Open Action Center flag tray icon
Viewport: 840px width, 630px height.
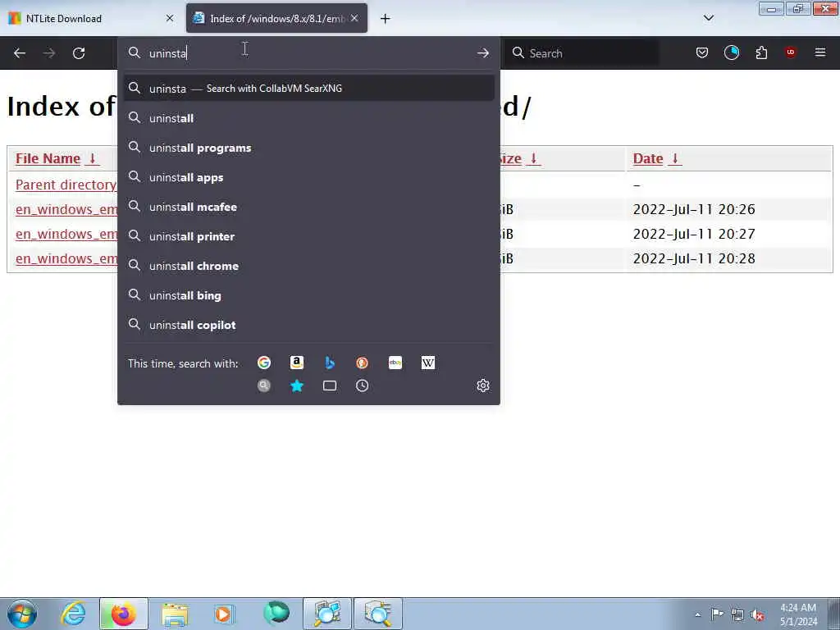pyautogui.click(x=717, y=614)
